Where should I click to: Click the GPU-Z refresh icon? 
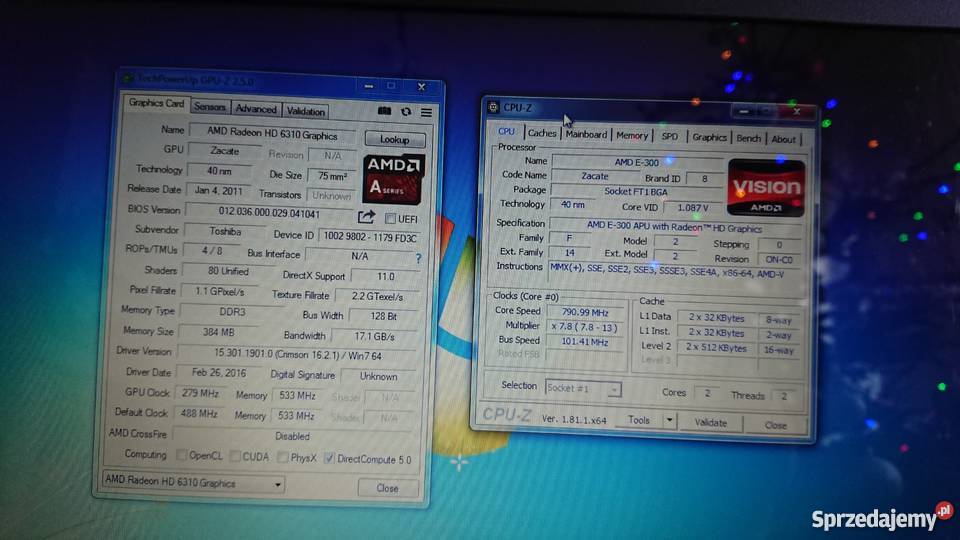click(406, 111)
